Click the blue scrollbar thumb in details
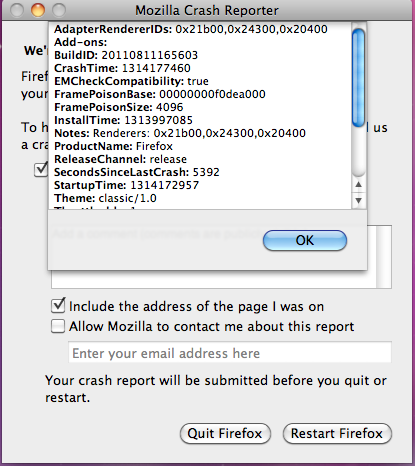The image size is (415, 466). pyautogui.click(x=359, y=78)
